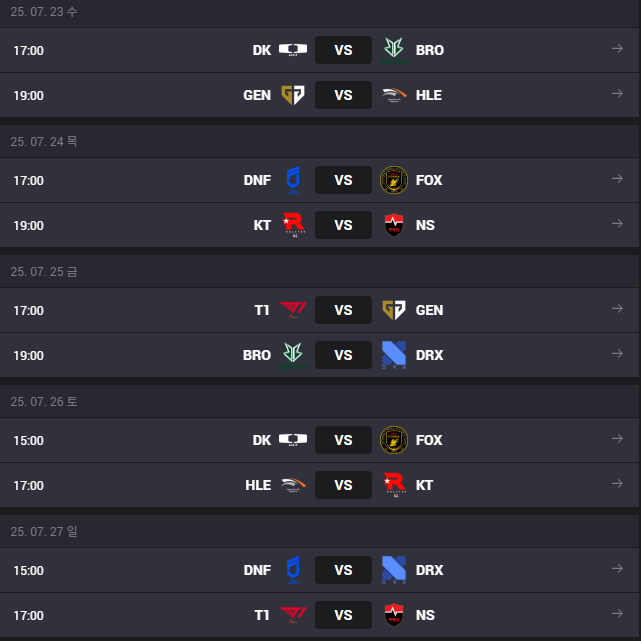Click DK logo in July 23 match
The width and height of the screenshot is (641, 641).
[293, 50]
